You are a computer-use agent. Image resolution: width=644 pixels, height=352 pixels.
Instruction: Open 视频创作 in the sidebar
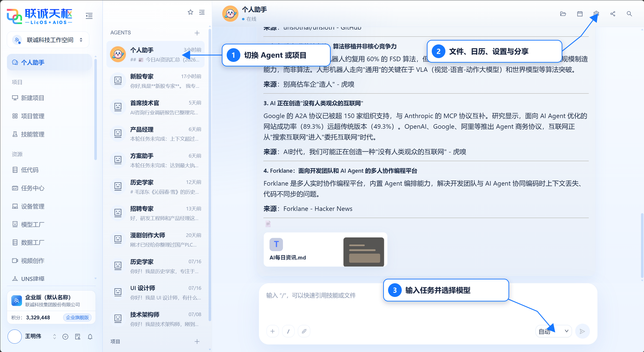click(x=49, y=261)
